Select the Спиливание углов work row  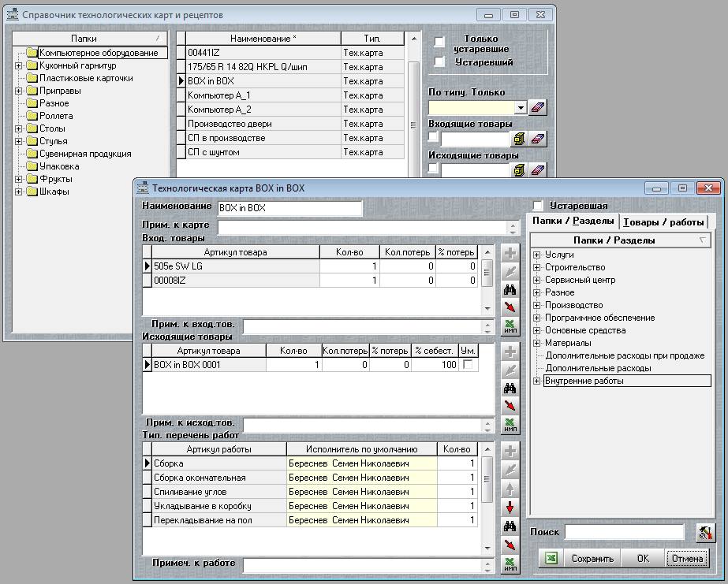(310, 492)
